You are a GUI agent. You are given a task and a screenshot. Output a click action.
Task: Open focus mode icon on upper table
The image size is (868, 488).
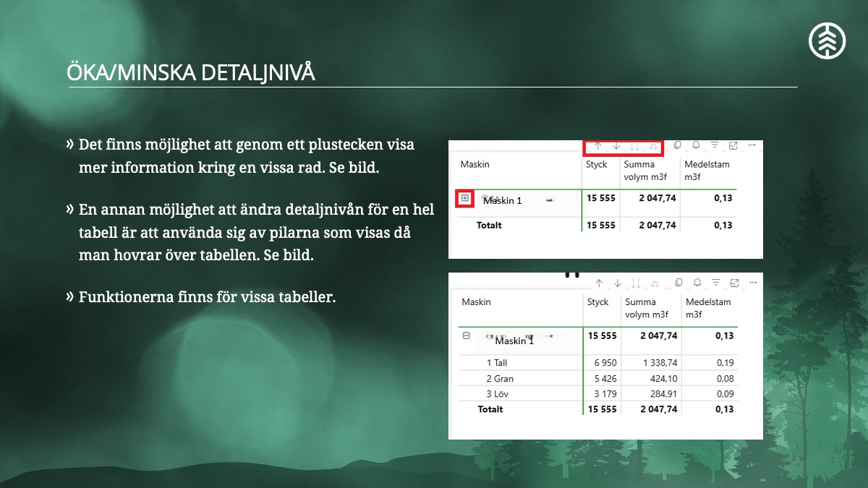coord(733,145)
